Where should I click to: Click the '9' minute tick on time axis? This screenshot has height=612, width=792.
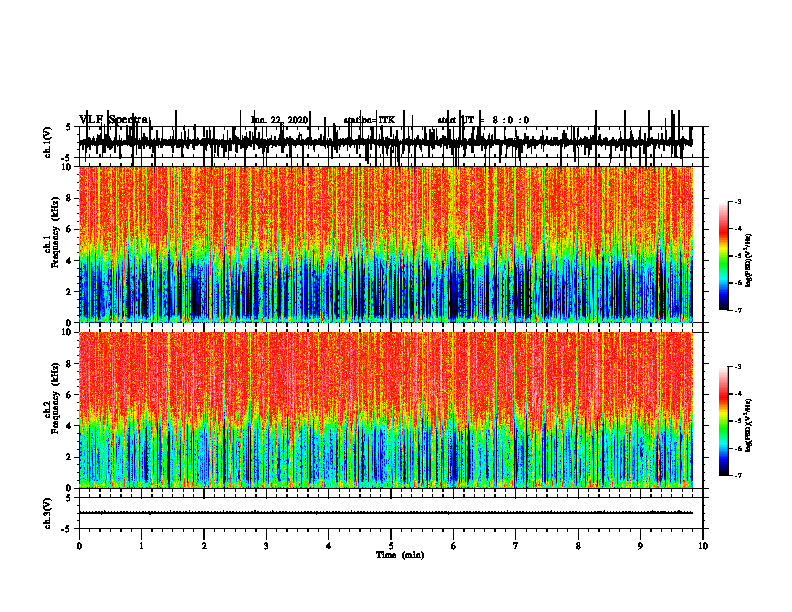click(640, 546)
